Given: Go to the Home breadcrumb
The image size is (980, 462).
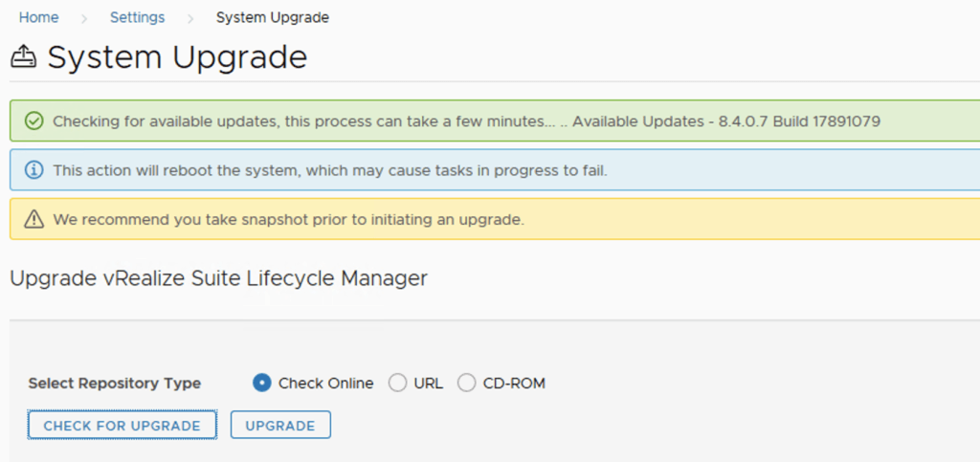Looking at the screenshot, I should click(38, 18).
